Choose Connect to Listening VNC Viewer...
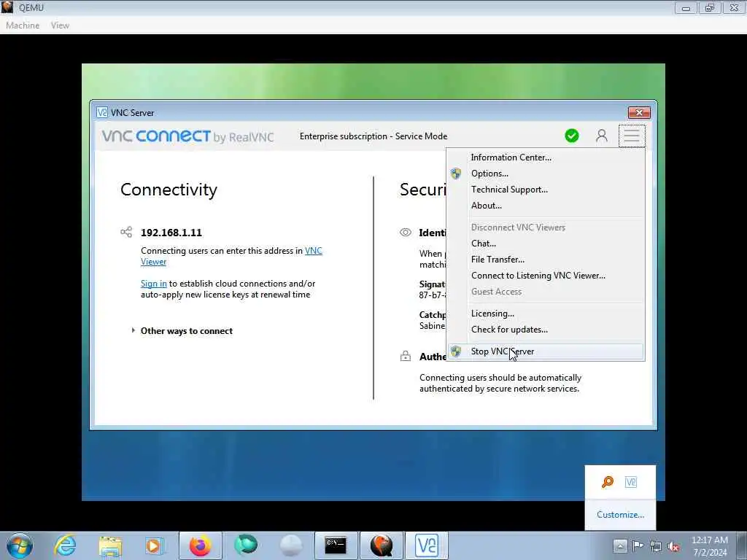This screenshot has height=560, width=747. (x=546, y=276)
